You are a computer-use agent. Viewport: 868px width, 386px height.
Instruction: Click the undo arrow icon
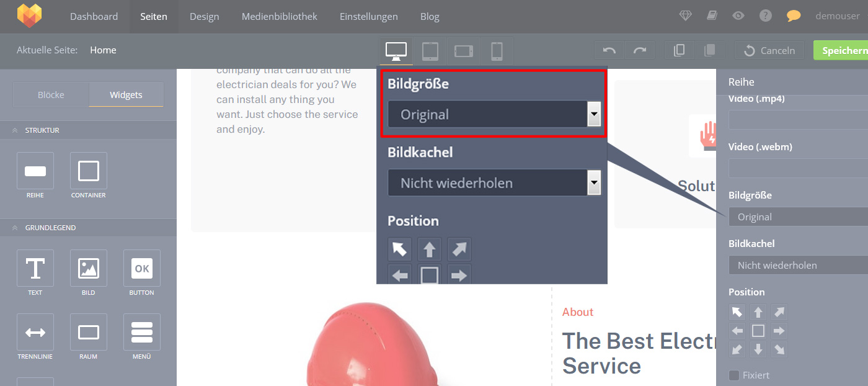coord(609,51)
